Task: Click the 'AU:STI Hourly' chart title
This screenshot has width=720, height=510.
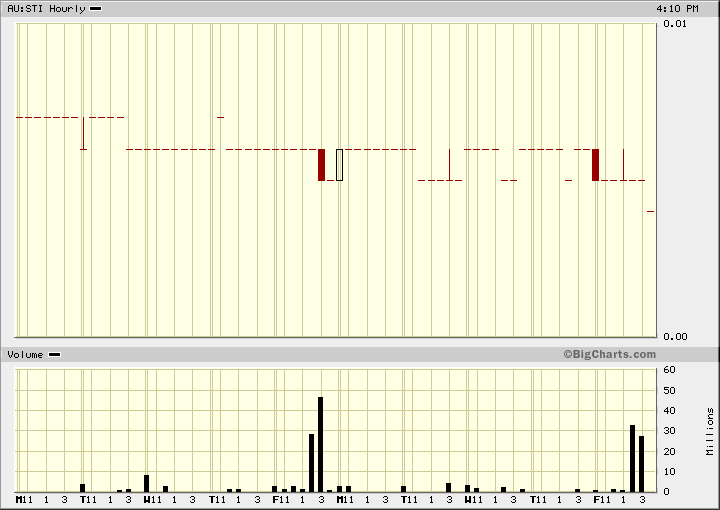Action: pyautogui.click(x=46, y=9)
